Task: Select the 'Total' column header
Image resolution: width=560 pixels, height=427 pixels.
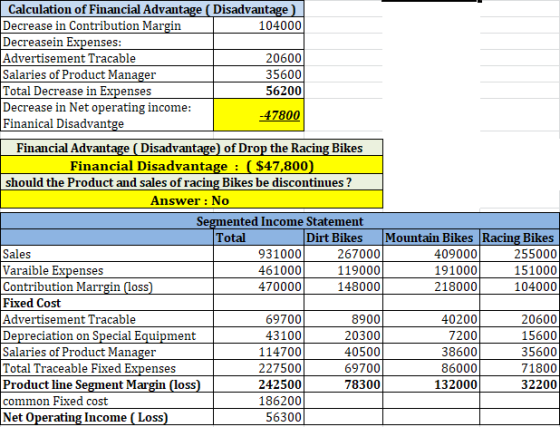Action: pyautogui.click(x=259, y=237)
